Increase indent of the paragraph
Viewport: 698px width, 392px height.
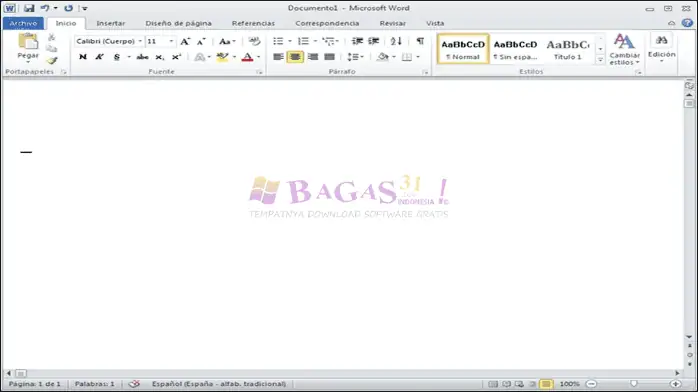(x=373, y=41)
